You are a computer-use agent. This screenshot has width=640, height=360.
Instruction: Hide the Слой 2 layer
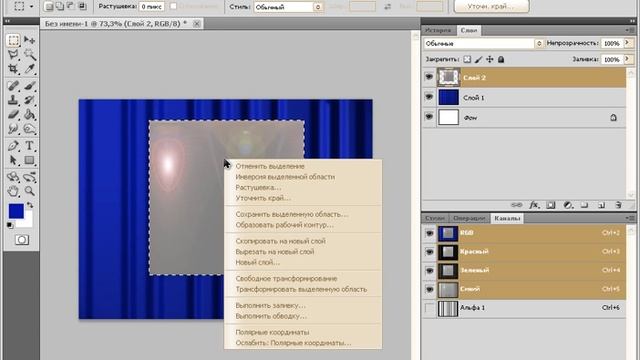[429, 77]
